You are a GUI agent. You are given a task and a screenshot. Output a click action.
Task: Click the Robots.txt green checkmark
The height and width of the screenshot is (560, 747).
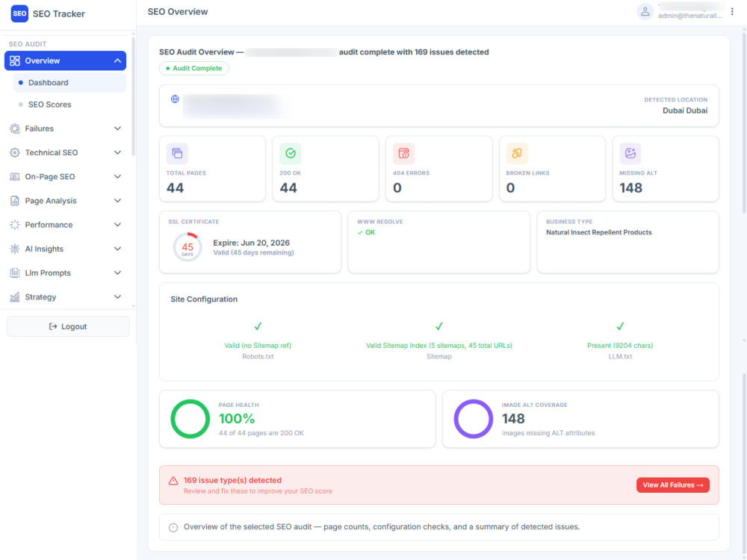tap(258, 326)
